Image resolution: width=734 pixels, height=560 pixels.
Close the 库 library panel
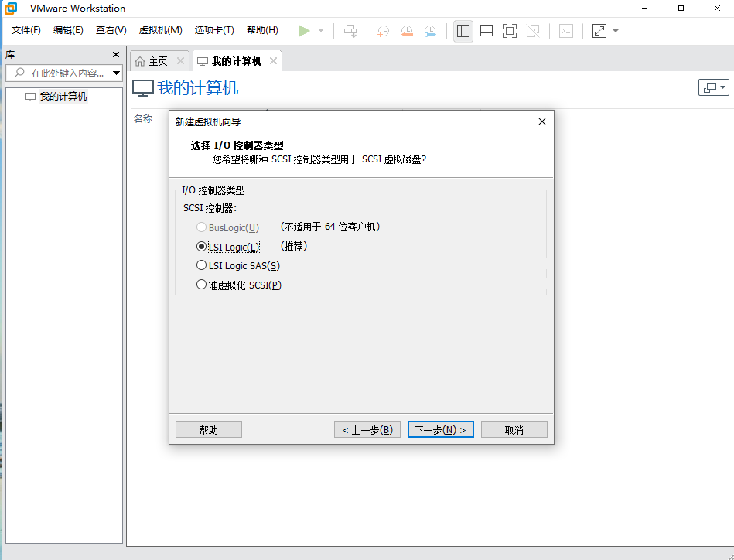click(x=116, y=55)
